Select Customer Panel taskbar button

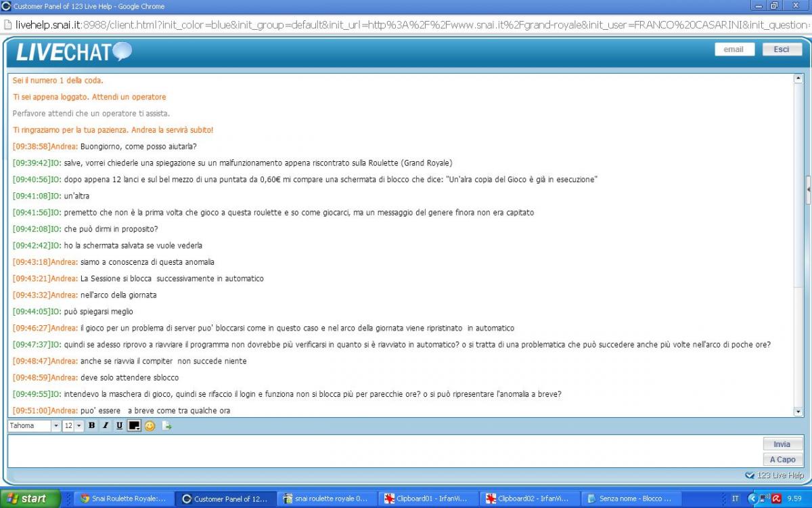pyautogui.click(x=225, y=499)
